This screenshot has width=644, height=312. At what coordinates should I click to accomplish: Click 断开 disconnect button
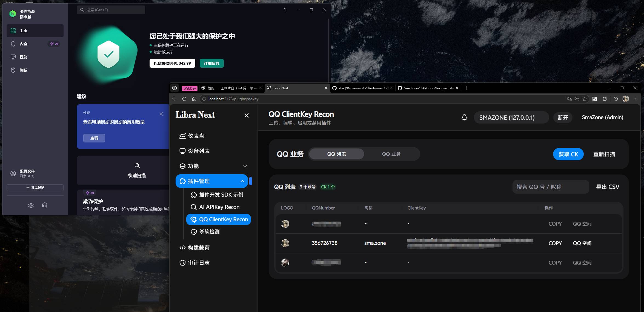point(563,118)
